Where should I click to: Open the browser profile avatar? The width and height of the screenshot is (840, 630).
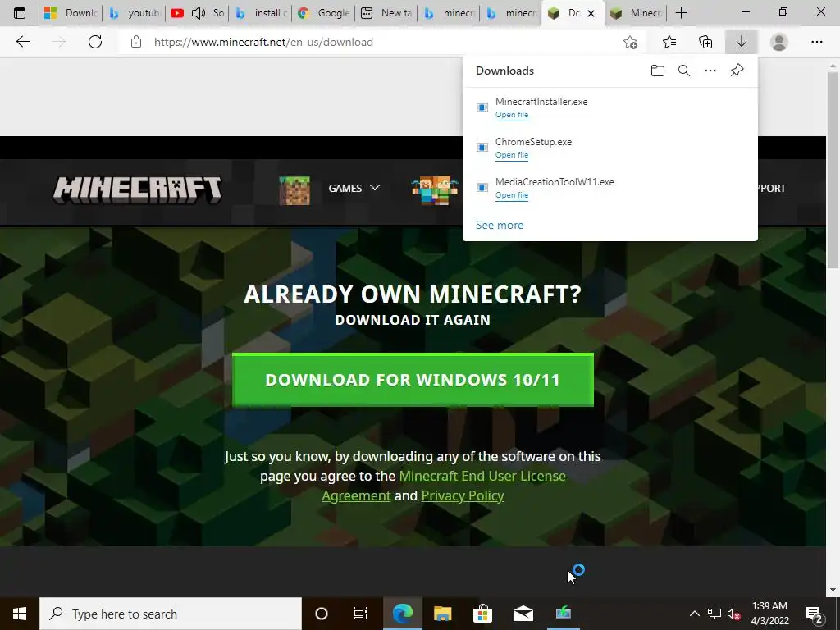coord(779,42)
